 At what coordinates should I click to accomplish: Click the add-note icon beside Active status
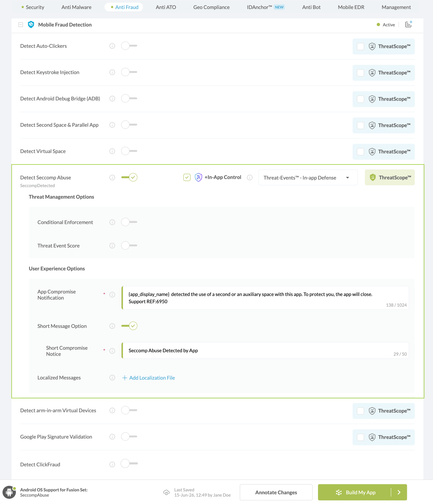[408, 24]
